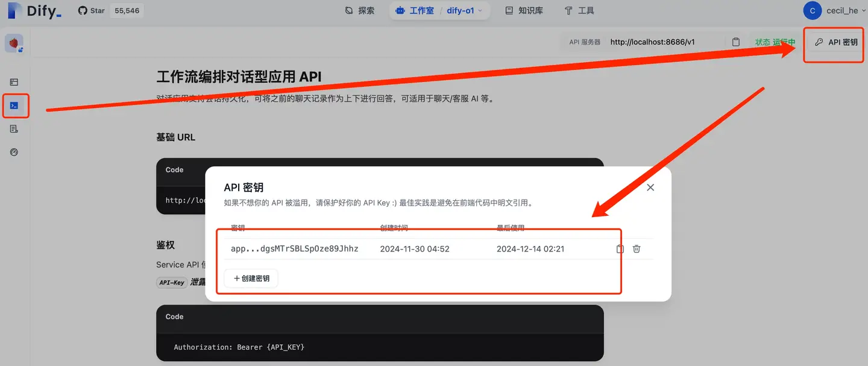Click the 创建密钥 button in the dialog
This screenshot has width=868, height=366.
click(x=250, y=278)
